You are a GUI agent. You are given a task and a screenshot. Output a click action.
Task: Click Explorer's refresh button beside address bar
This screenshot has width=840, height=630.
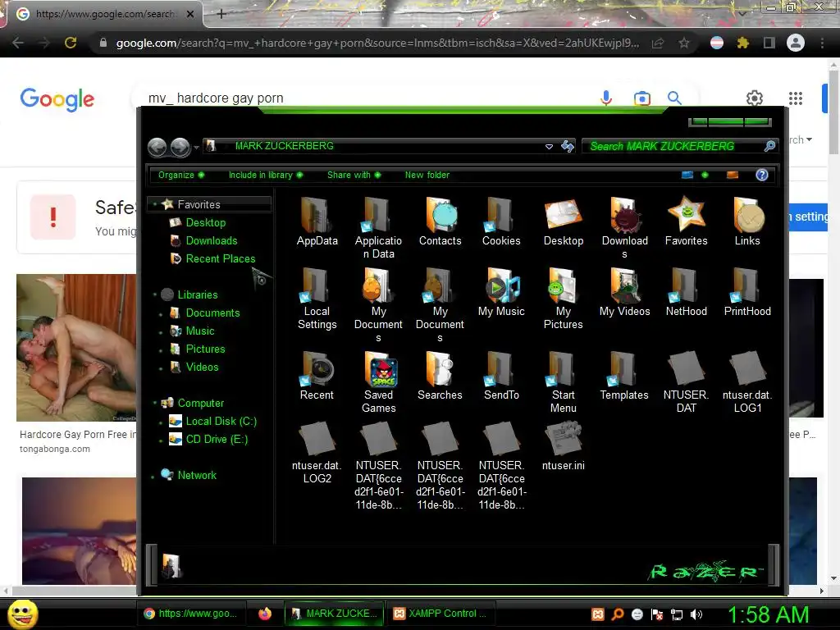(568, 146)
